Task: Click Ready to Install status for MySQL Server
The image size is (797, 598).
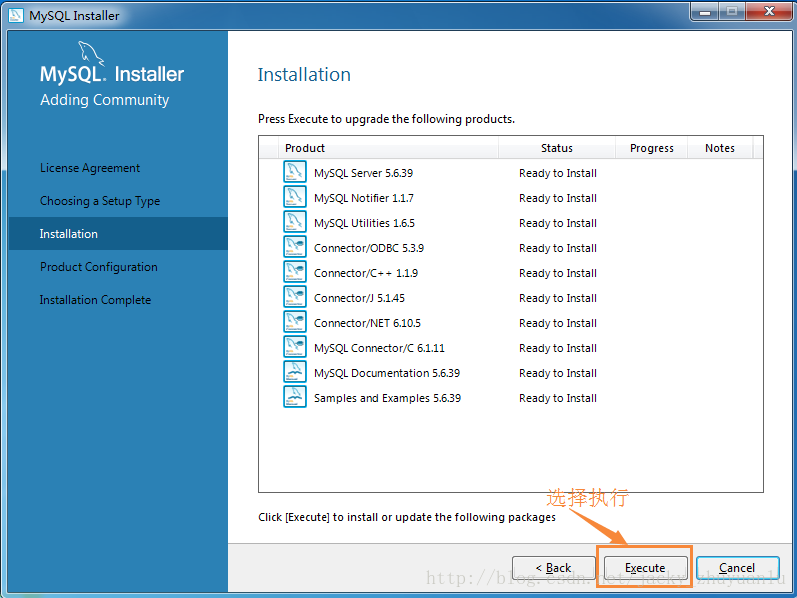Action: [558, 173]
